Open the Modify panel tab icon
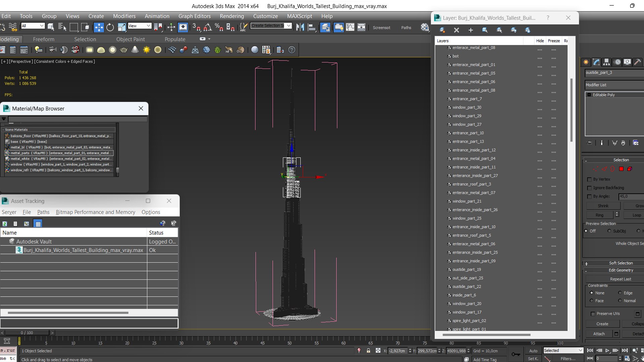Viewport: 644px width, 362px height. click(596, 62)
